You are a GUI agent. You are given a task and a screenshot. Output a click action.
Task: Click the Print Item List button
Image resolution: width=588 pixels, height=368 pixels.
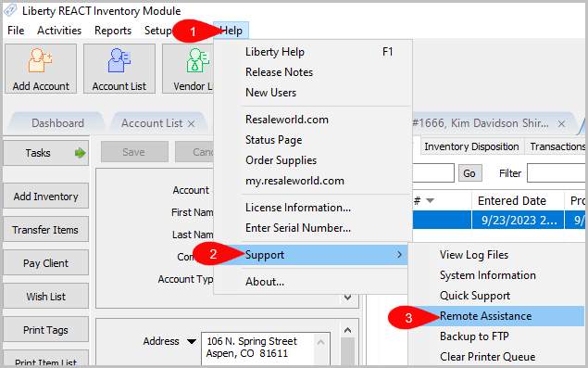tap(45, 358)
